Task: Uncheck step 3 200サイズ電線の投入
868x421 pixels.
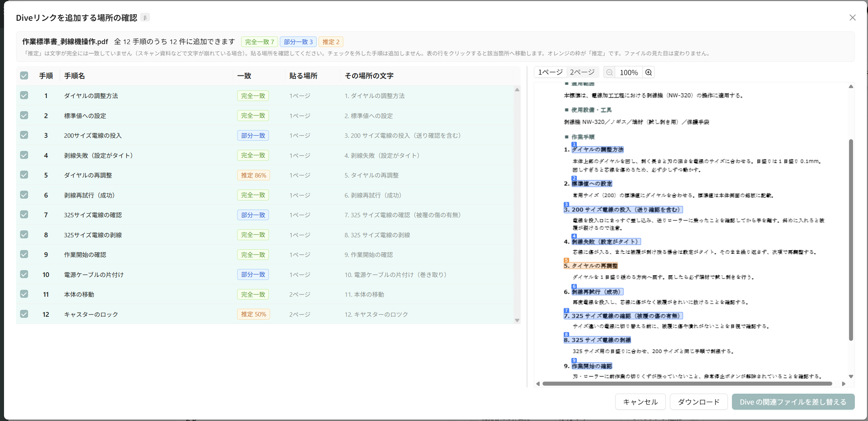Action: (x=24, y=135)
